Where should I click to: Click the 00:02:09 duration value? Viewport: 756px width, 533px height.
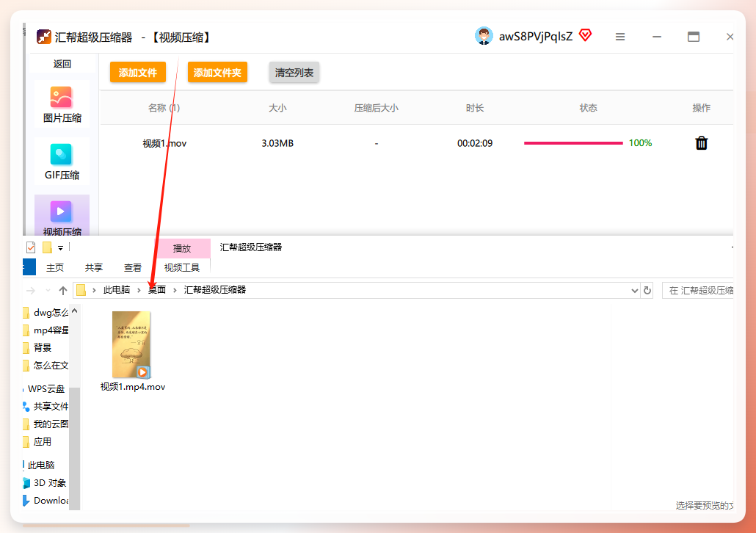click(475, 143)
